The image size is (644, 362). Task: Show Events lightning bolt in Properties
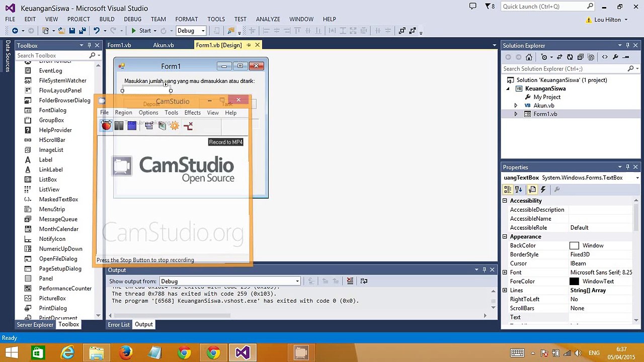pos(543,190)
